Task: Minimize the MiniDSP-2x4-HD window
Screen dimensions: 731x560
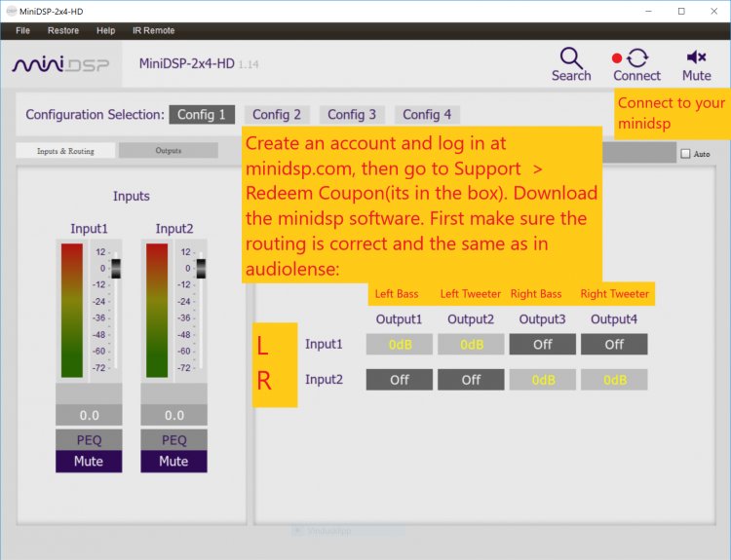Action: pos(648,11)
